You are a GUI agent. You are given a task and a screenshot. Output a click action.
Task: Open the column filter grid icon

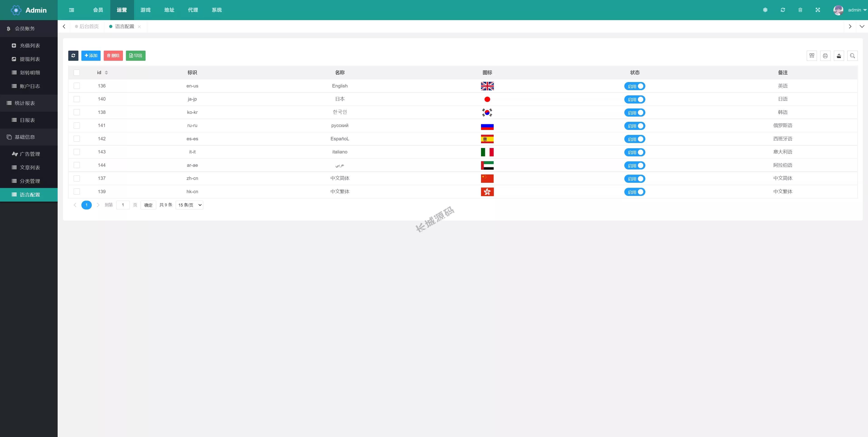point(812,56)
